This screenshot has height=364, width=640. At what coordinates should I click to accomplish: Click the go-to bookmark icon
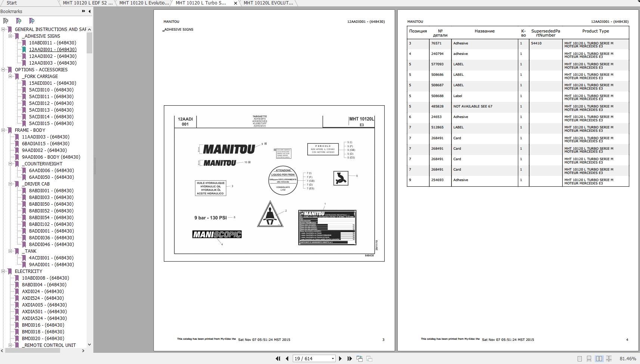(x=32, y=21)
